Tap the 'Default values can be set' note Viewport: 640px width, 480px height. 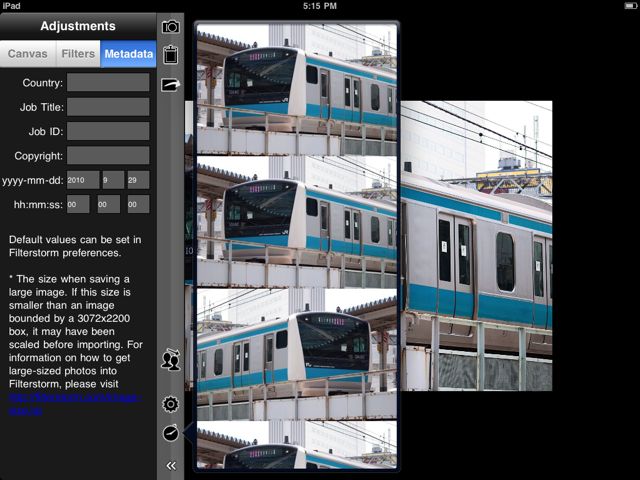[75, 246]
